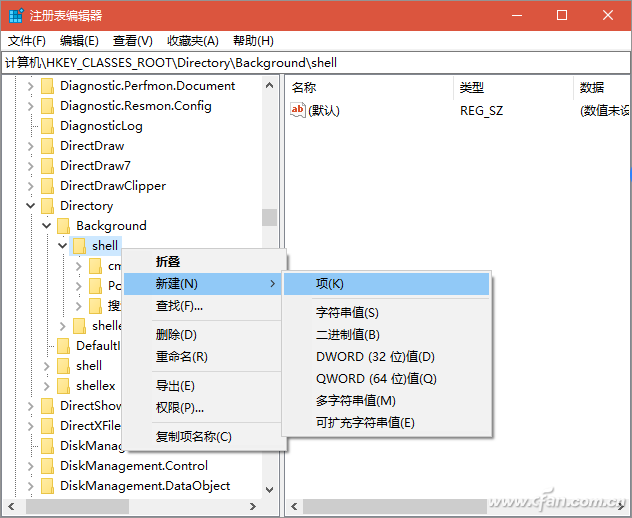Click the values pane horizontal scroll left arrow
Viewport: 632px width, 518px height.
click(294, 506)
